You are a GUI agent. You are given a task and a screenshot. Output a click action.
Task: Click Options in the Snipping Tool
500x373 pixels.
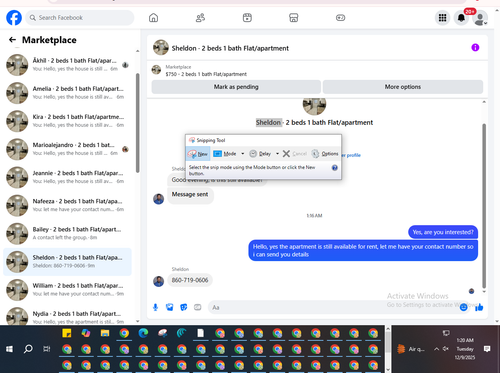pyautogui.click(x=325, y=154)
